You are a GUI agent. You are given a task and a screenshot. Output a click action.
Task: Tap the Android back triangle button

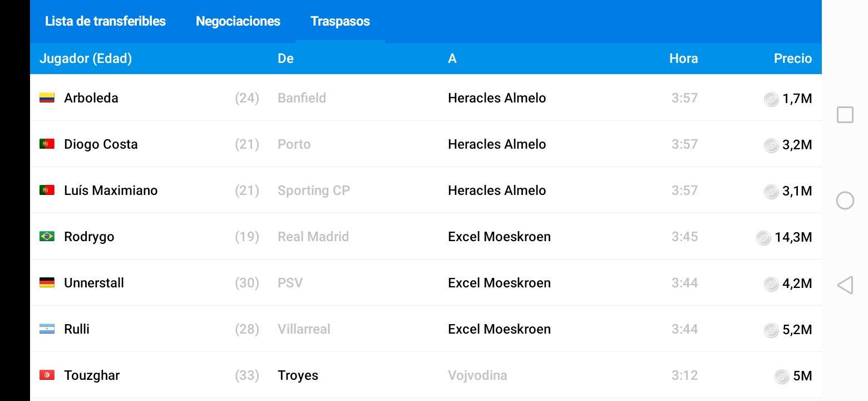(x=845, y=286)
